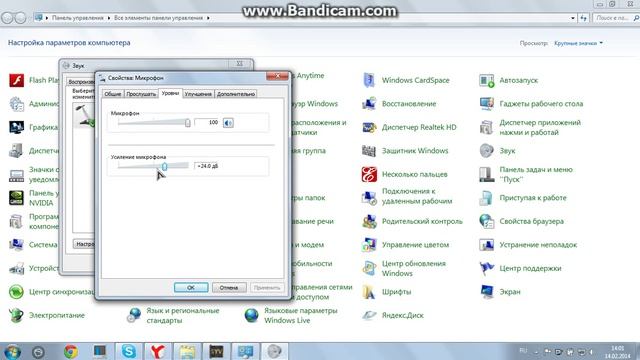
Task: Expand Панель управления breadcrumb arrow
Action: click(109, 18)
